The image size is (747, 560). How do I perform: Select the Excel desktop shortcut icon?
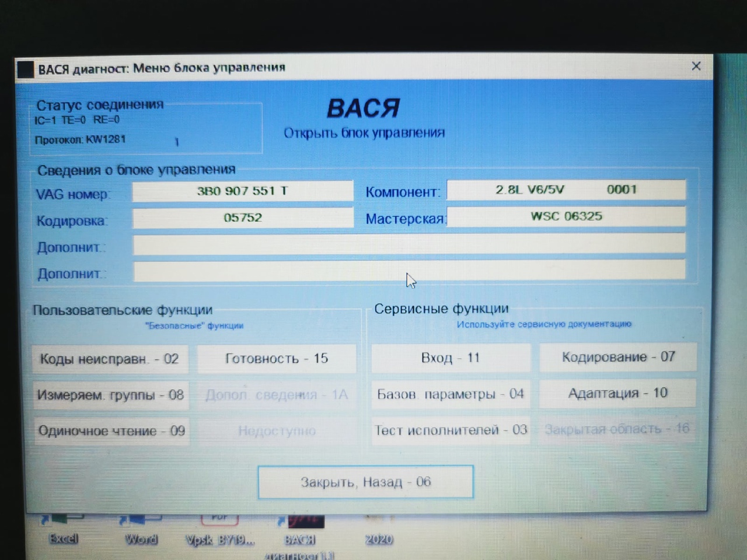(63, 528)
